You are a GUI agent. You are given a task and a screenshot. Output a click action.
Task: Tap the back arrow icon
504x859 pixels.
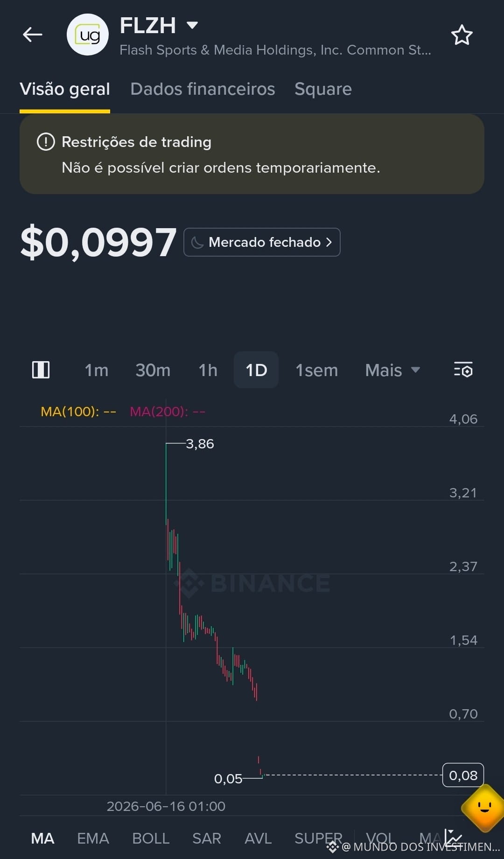(33, 35)
